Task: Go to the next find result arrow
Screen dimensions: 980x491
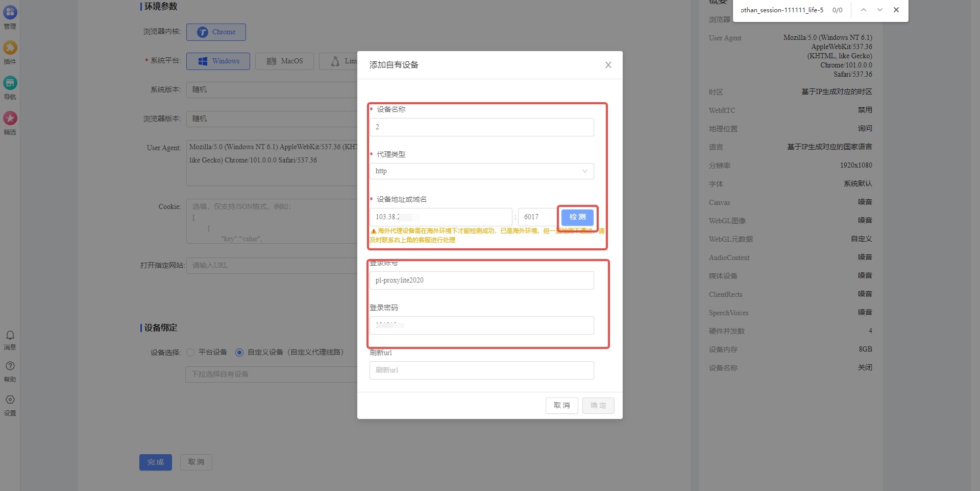Action: click(x=880, y=10)
